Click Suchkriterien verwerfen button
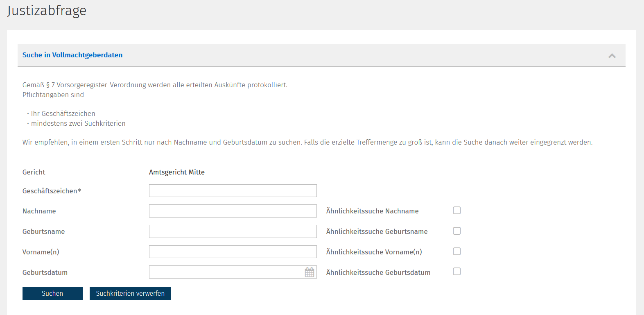This screenshot has width=644, height=315. pos(130,293)
